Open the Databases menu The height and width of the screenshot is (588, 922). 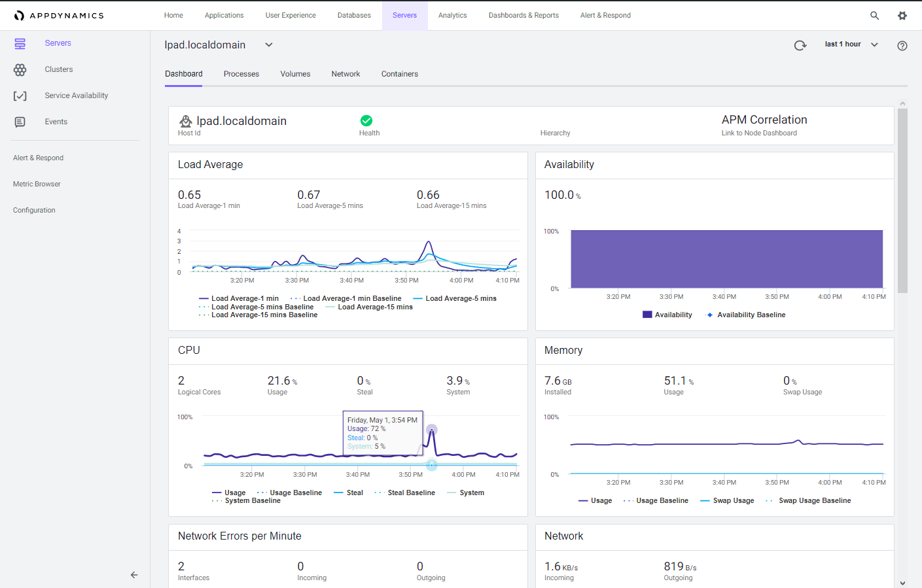click(354, 15)
